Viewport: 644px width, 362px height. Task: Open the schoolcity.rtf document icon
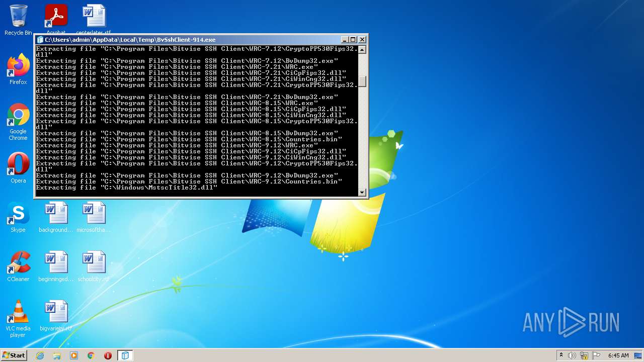94,266
